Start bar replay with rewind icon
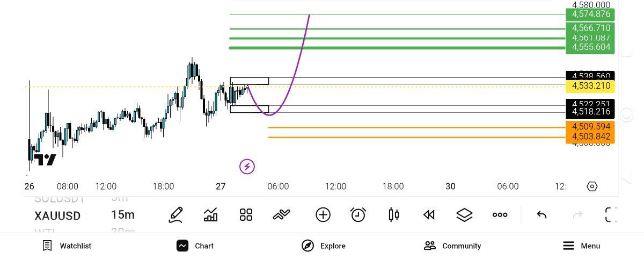The height and width of the screenshot is (259, 644). (x=428, y=215)
